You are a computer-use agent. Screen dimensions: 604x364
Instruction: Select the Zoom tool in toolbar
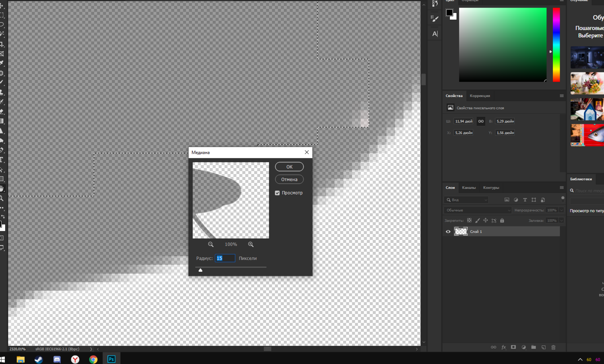(2, 198)
